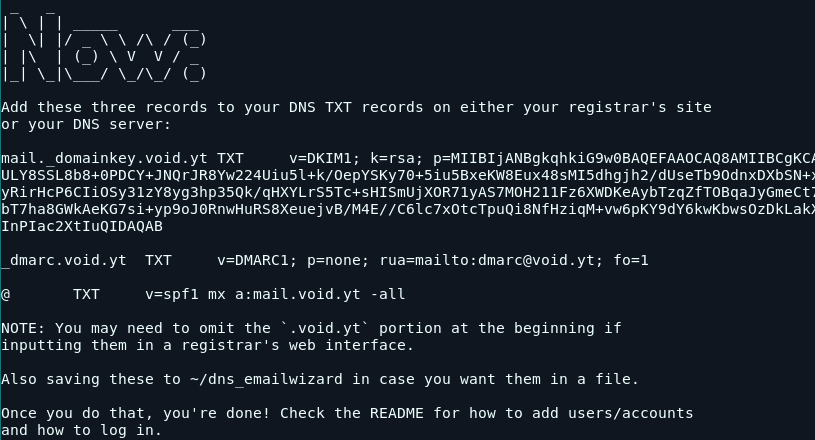Click the '@' SPF record host symbol
This screenshot has height=440, width=815.
pyautogui.click(x=6, y=295)
